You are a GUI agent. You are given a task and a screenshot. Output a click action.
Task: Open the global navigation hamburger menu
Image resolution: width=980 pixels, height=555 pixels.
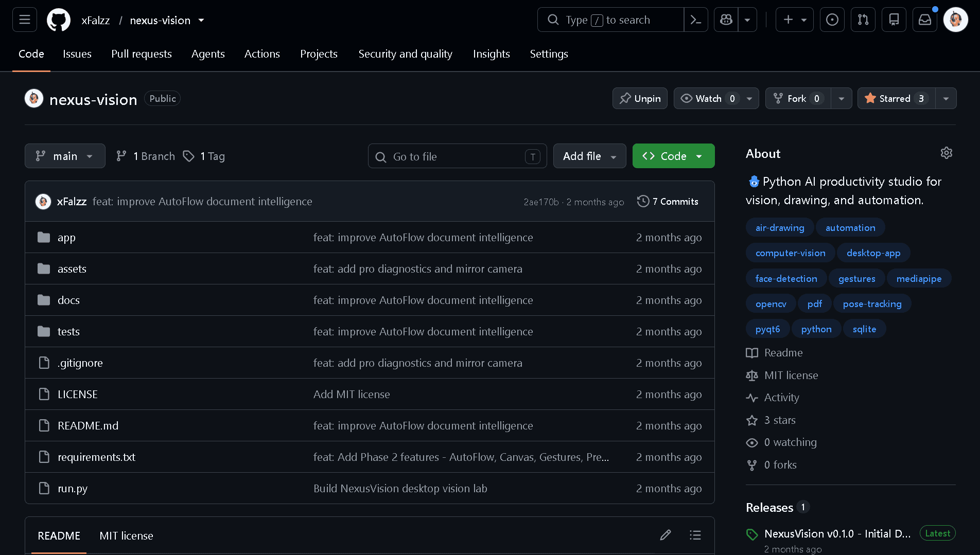pos(25,20)
